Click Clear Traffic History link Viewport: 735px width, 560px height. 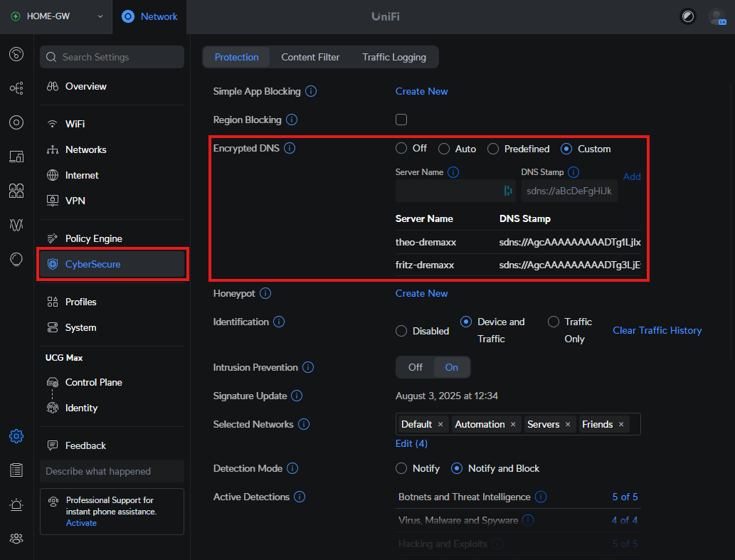[x=657, y=330]
